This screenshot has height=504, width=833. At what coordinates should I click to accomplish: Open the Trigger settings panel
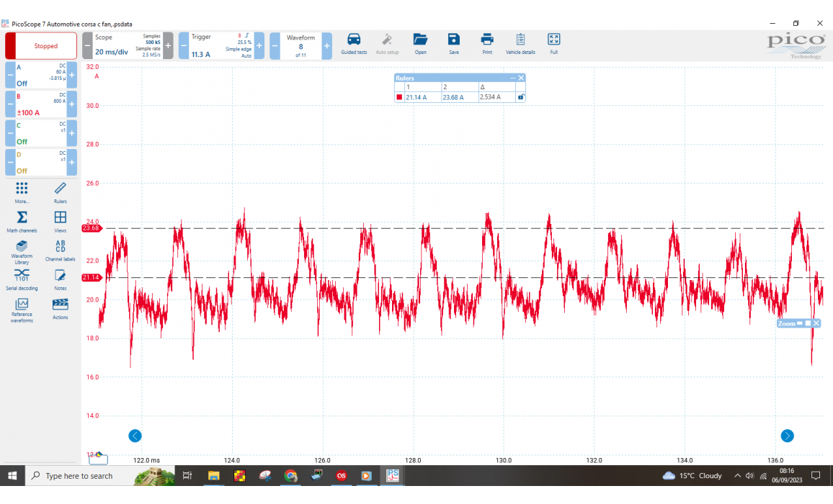221,45
